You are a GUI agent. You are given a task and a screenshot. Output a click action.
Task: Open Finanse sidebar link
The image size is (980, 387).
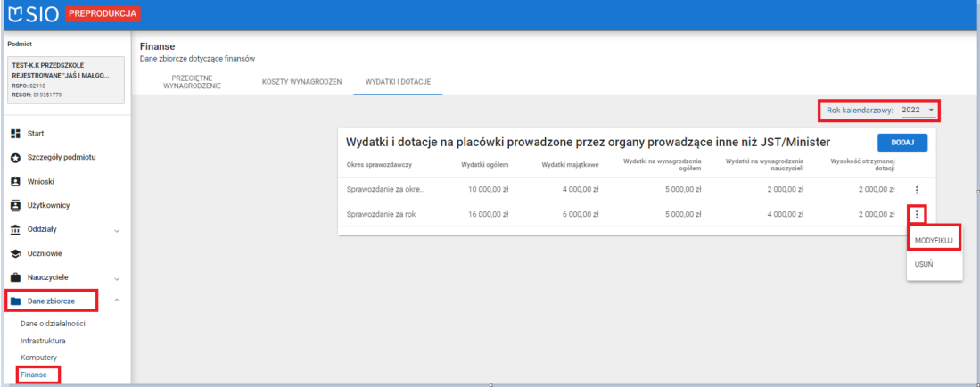tap(34, 375)
